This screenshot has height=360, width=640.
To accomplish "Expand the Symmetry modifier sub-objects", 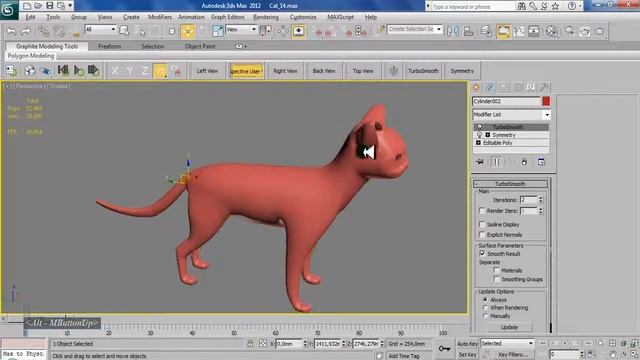I will pos(488,135).
